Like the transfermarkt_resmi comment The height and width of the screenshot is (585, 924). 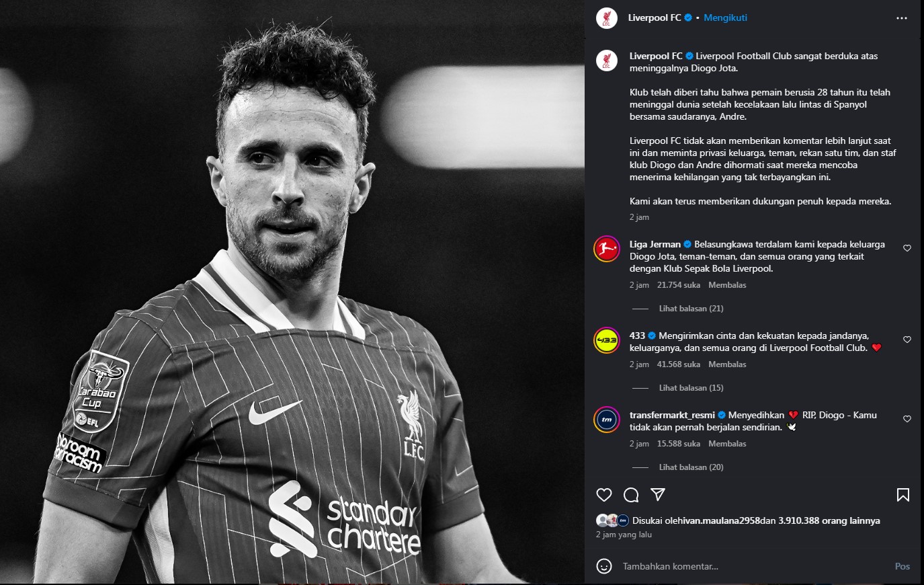click(x=907, y=419)
